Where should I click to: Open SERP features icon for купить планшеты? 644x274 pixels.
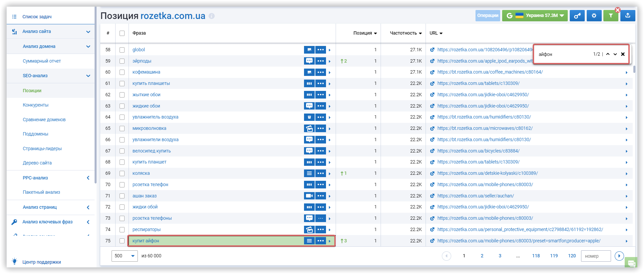click(x=309, y=84)
